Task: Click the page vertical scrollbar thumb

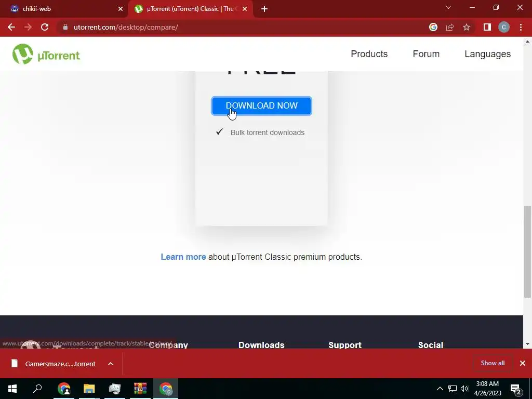Action: [527, 252]
